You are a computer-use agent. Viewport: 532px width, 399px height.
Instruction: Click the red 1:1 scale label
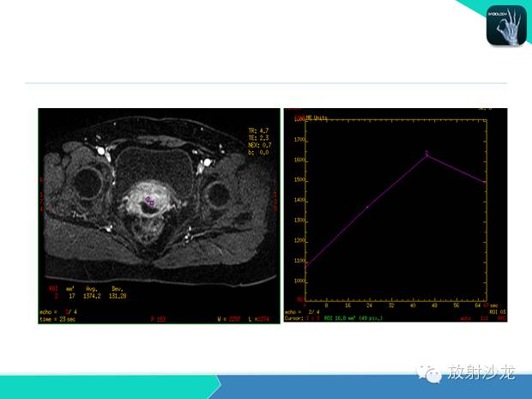coord(484,318)
